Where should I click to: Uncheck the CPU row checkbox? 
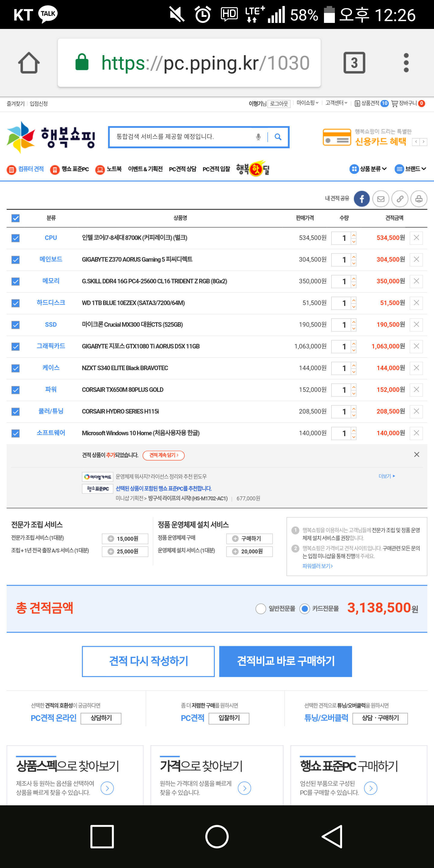15,238
